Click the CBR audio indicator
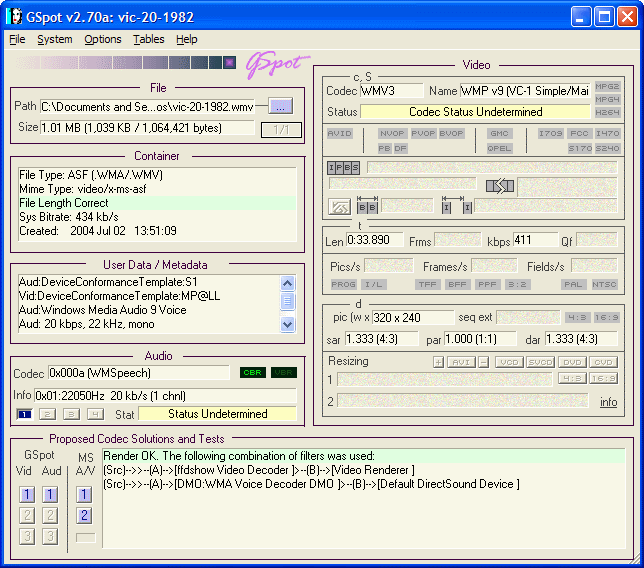This screenshot has width=644, height=568. click(251, 373)
